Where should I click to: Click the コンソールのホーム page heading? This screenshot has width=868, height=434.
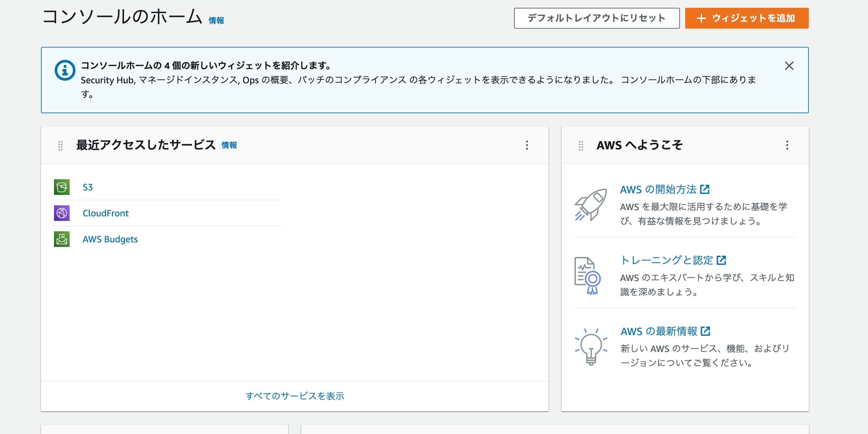(x=122, y=17)
